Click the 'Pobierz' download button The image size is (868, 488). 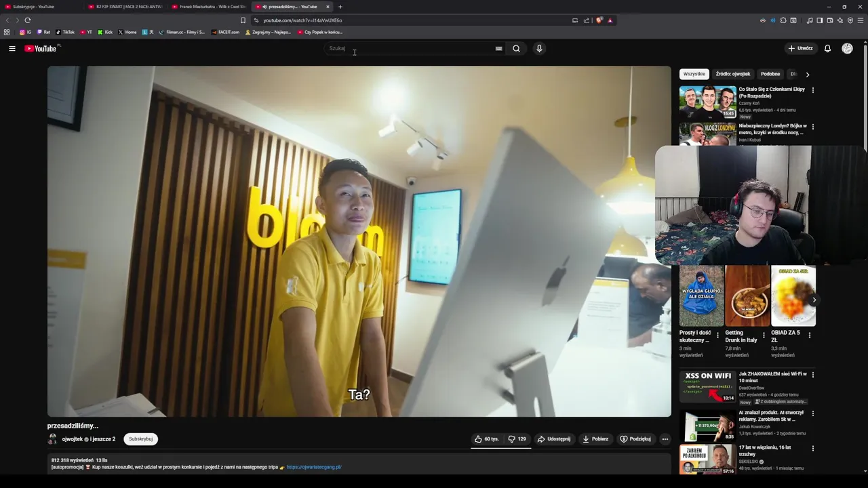pyautogui.click(x=595, y=439)
